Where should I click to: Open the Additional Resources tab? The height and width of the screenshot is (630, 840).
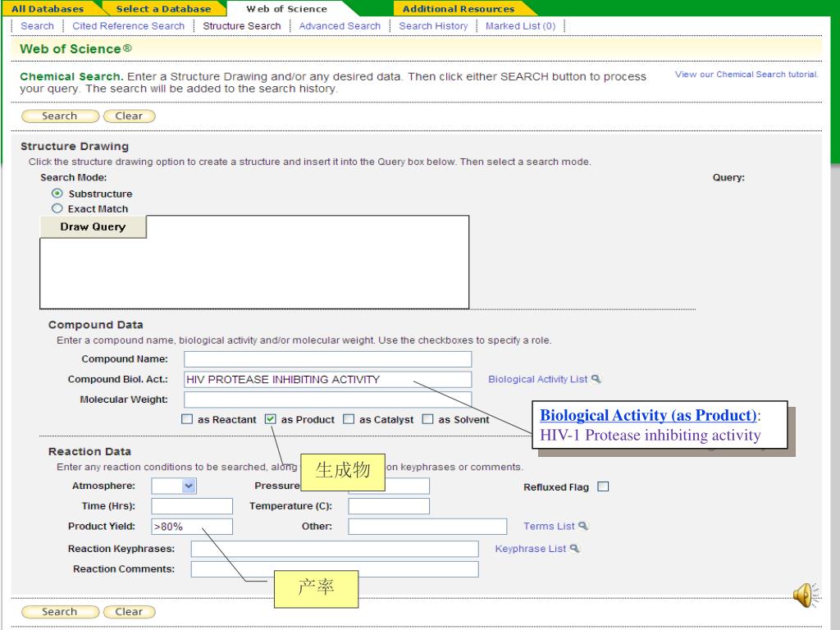(x=459, y=8)
